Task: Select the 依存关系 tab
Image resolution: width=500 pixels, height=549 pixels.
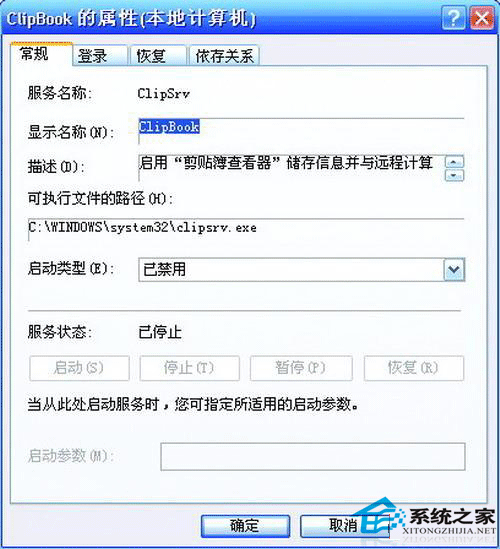Action: pyautogui.click(x=224, y=56)
